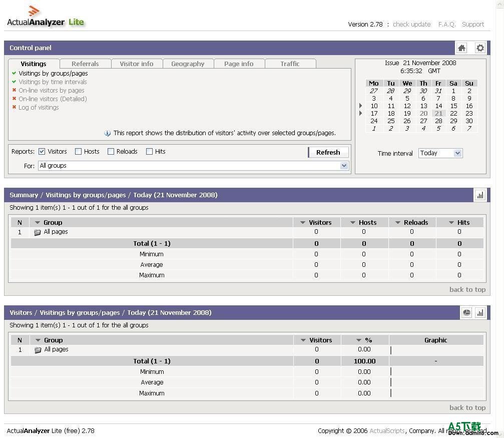
Task: Click back to top under Summary table
Action: pyautogui.click(x=467, y=289)
